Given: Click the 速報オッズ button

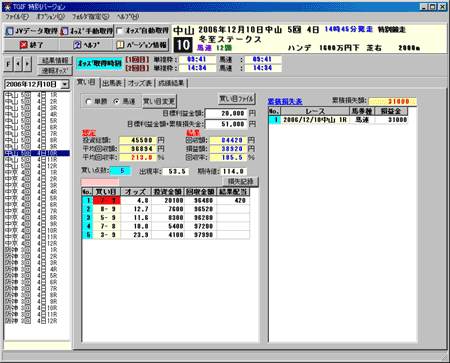Looking at the screenshot, I should 55,71.
